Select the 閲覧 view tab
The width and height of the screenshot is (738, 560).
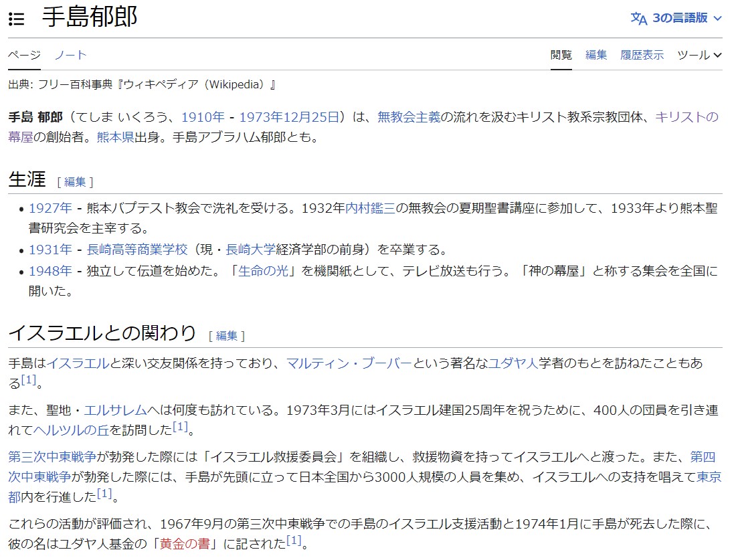(561, 55)
